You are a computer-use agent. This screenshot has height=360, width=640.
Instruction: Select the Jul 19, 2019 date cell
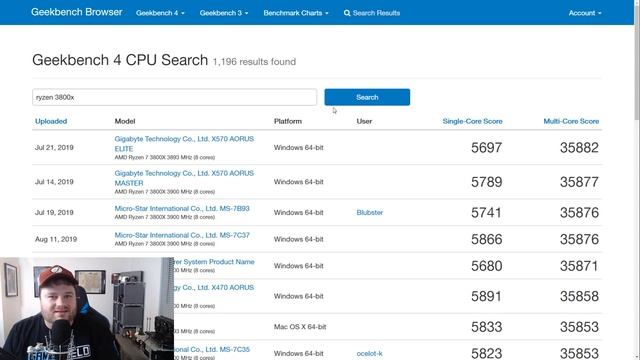(x=54, y=212)
